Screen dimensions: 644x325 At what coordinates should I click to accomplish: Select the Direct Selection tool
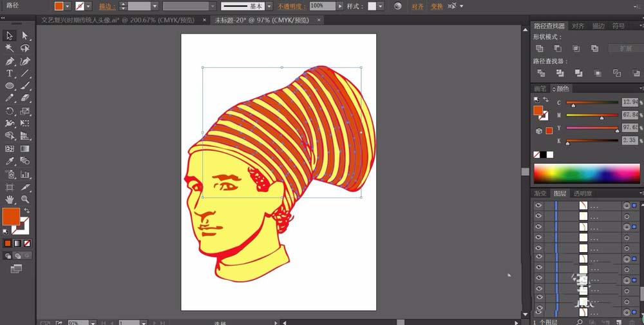click(25, 36)
